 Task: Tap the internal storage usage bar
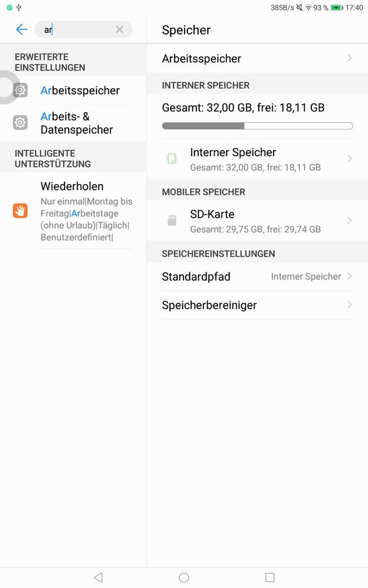coord(257,126)
